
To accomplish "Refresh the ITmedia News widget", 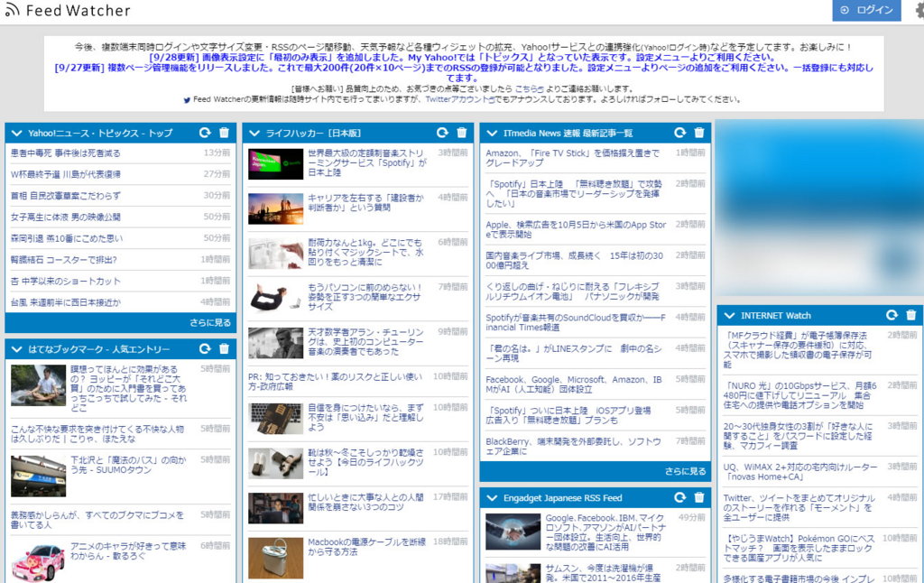I will point(680,134).
